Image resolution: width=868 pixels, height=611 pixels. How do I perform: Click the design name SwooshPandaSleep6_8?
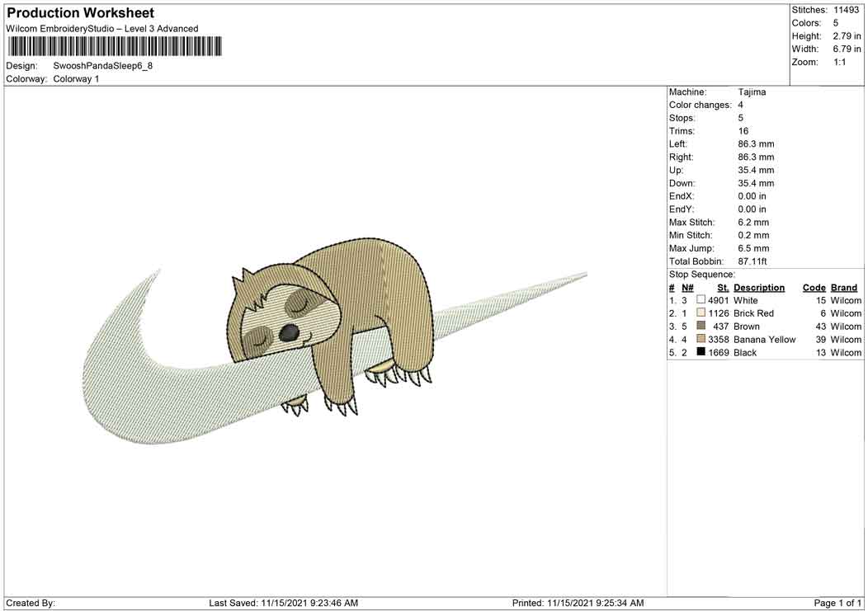(103, 66)
